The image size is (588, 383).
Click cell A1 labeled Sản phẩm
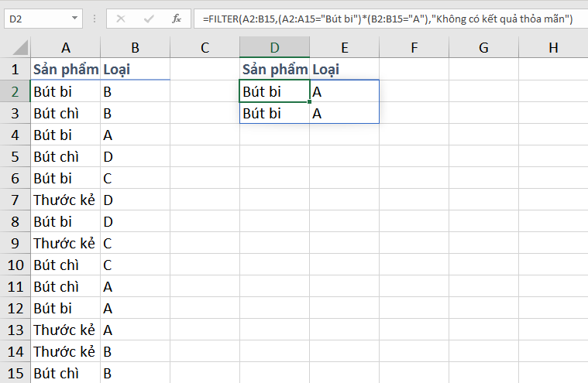(x=65, y=70)
